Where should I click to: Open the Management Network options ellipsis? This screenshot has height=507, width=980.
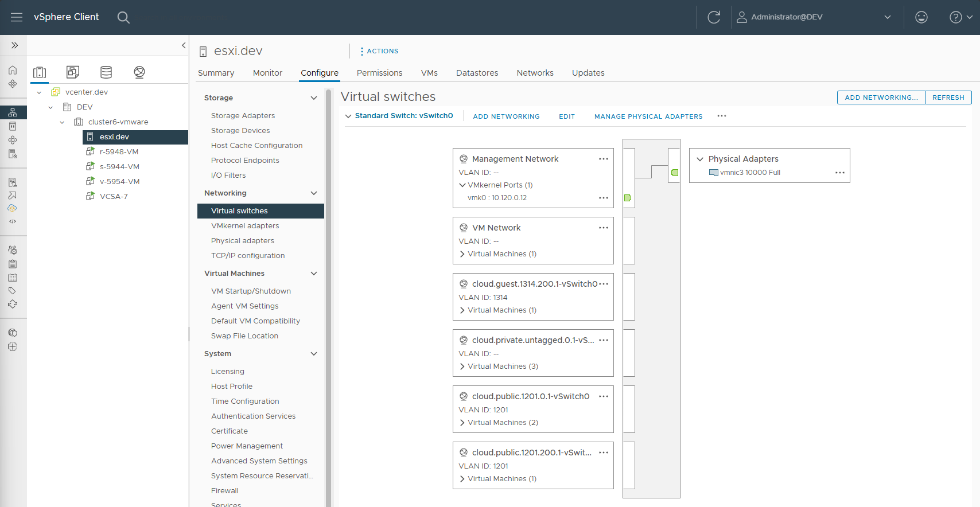pyautogui.click(x=603, y=159)
